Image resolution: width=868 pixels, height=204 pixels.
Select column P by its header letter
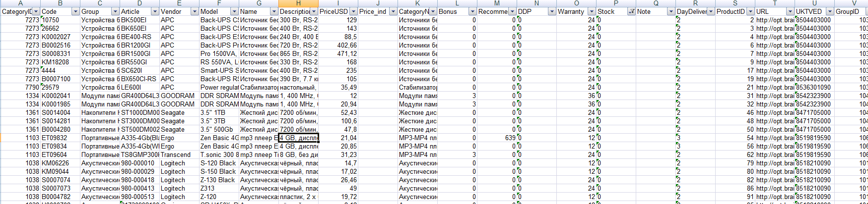[616, 3]
